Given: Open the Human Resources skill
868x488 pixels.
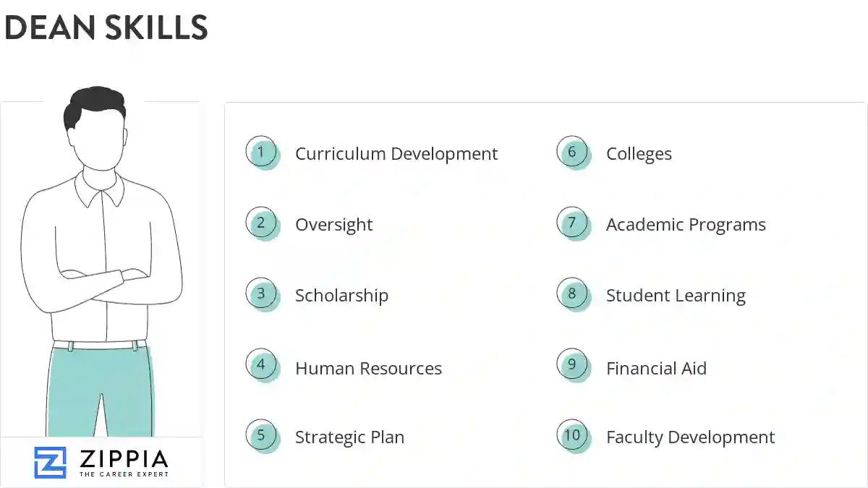Looking at the screenshot, I should click(x=368, y=369).
